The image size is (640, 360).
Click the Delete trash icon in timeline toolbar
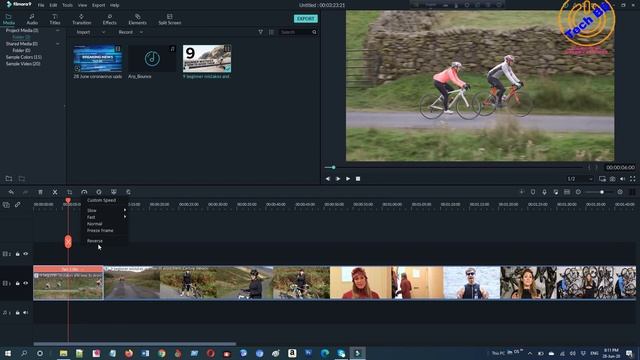pos(40,192)
